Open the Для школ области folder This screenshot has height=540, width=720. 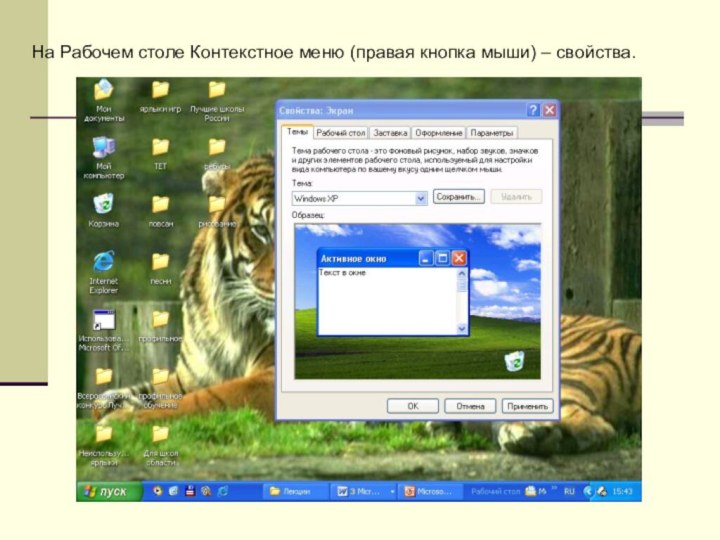click(160, 436)
